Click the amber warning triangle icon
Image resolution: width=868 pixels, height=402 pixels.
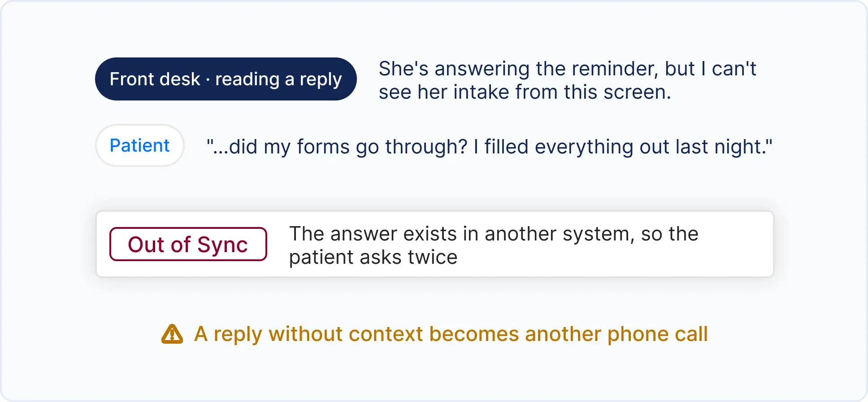(x=172, y=334)
